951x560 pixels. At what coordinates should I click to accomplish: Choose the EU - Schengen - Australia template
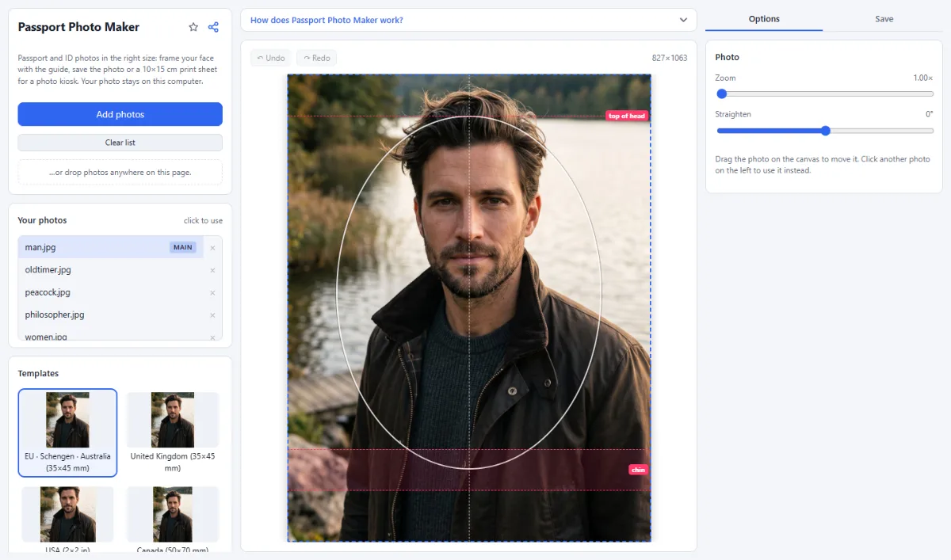tap(67, 433)
